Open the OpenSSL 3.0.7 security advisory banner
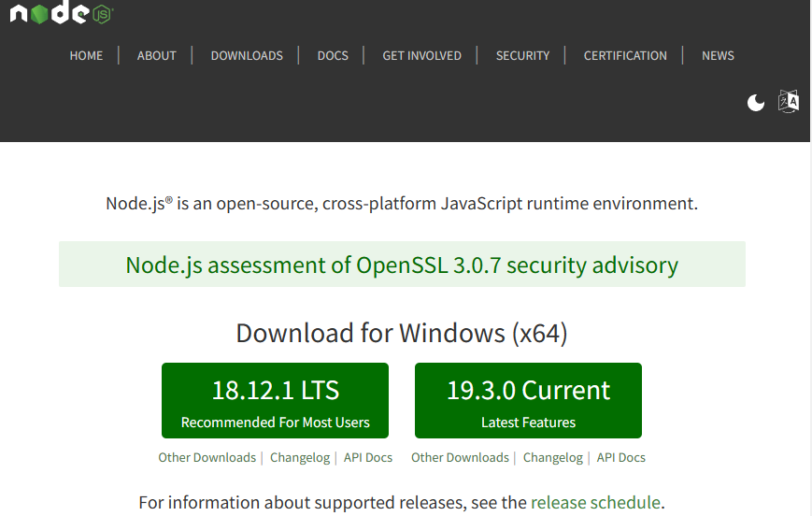The height and width of the screenshot is (516, 812). click(x=402, y=265)
